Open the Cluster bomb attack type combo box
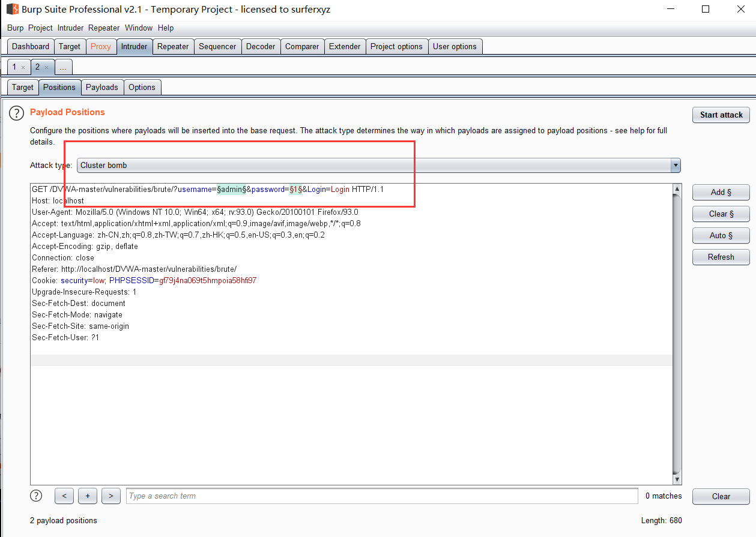 click(379, 166)
